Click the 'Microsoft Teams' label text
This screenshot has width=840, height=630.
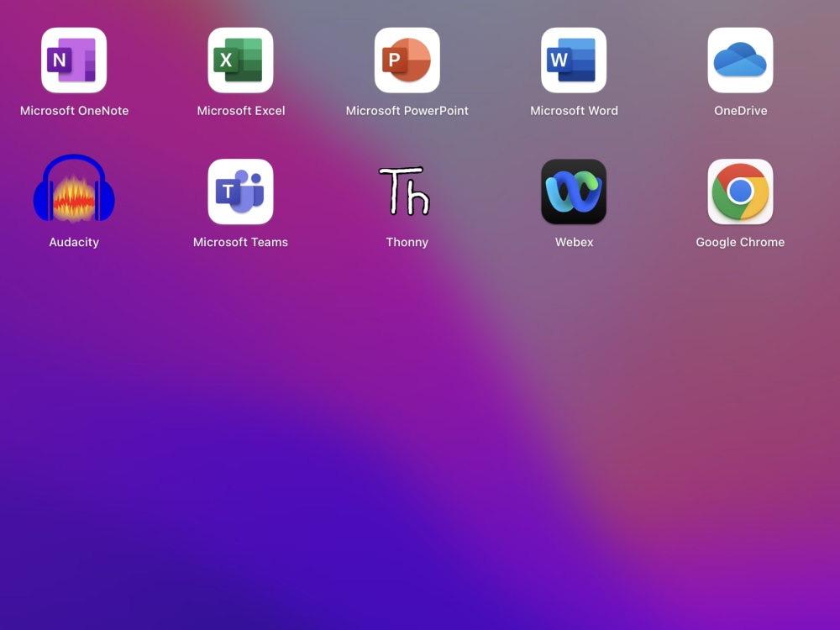pos(240,242)
